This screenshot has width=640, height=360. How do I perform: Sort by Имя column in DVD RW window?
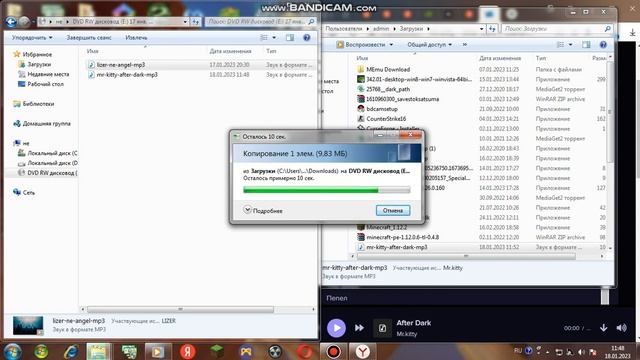[93, 51]
